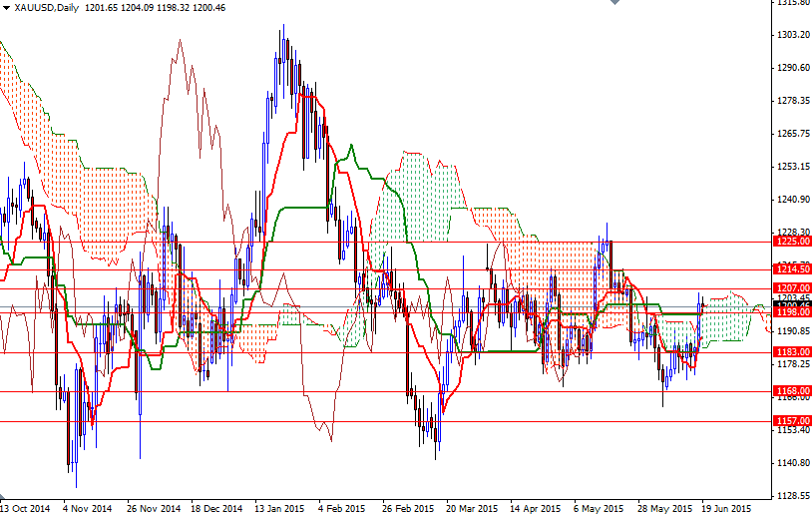Select the 1157.00 red price level label
Viewport: 812px width, 515px height.
tap(791, 421)
